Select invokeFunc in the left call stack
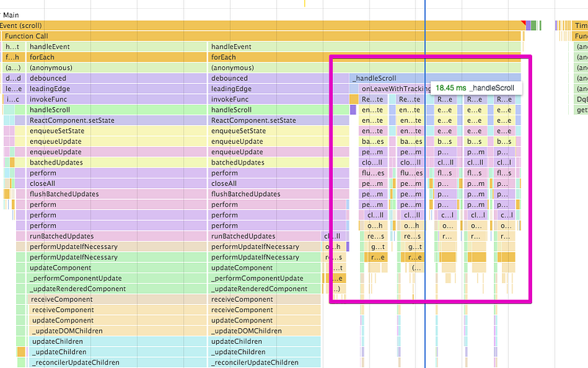Viewport: 588px width, 368px height. [116, 99]
